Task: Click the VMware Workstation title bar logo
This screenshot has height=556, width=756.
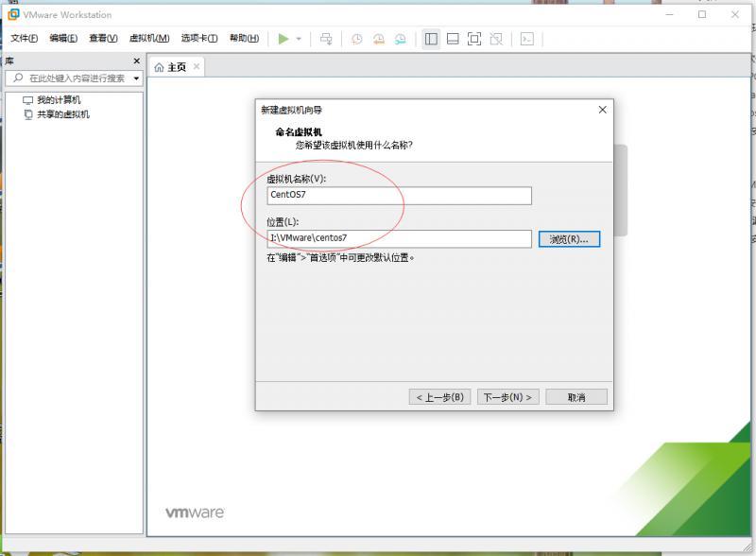Action: tap(14, 14)
